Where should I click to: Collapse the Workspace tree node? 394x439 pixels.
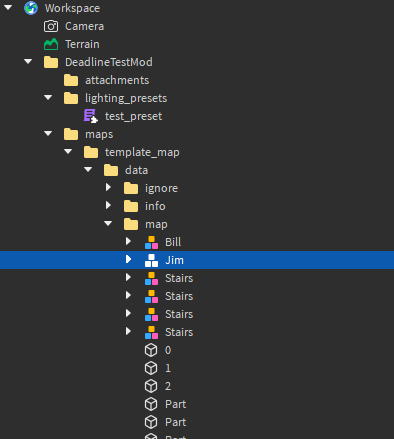pos(8,7)
